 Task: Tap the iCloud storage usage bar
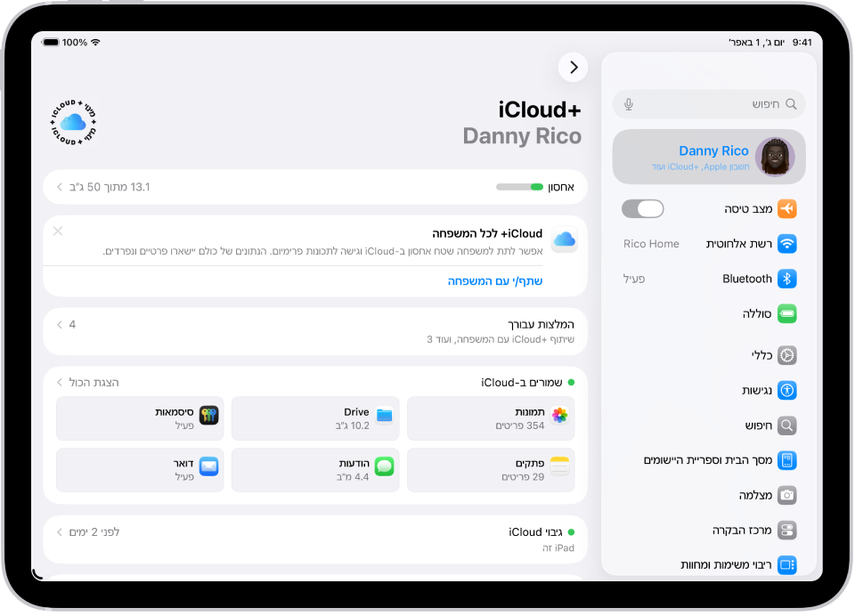[x=316, y=187]
